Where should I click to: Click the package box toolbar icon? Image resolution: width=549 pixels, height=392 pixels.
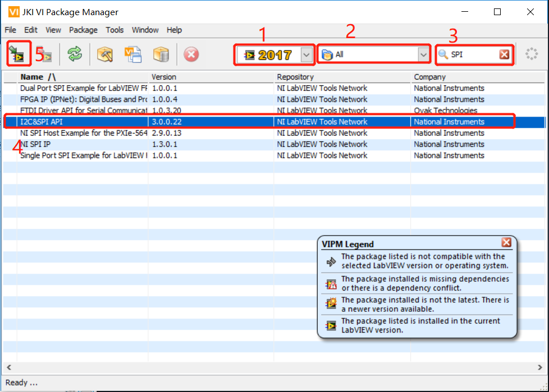tap(161, 54)
